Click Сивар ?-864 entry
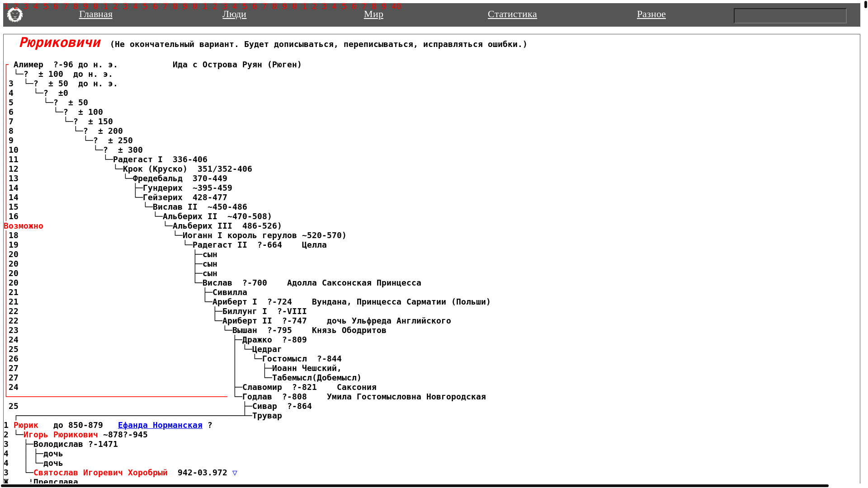This screenshot has height=488, width=868. [282, 406]
